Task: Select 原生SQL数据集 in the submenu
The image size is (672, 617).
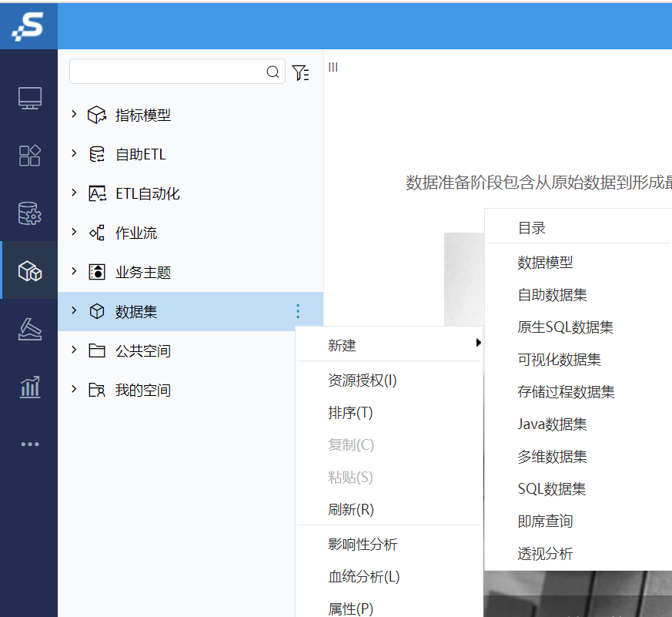Action: 565,327
